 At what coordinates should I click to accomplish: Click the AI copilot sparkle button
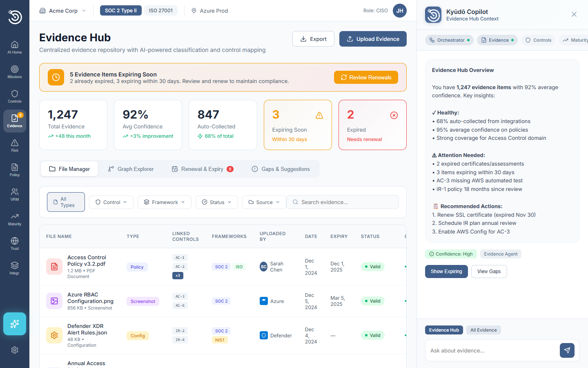[15, 324]
